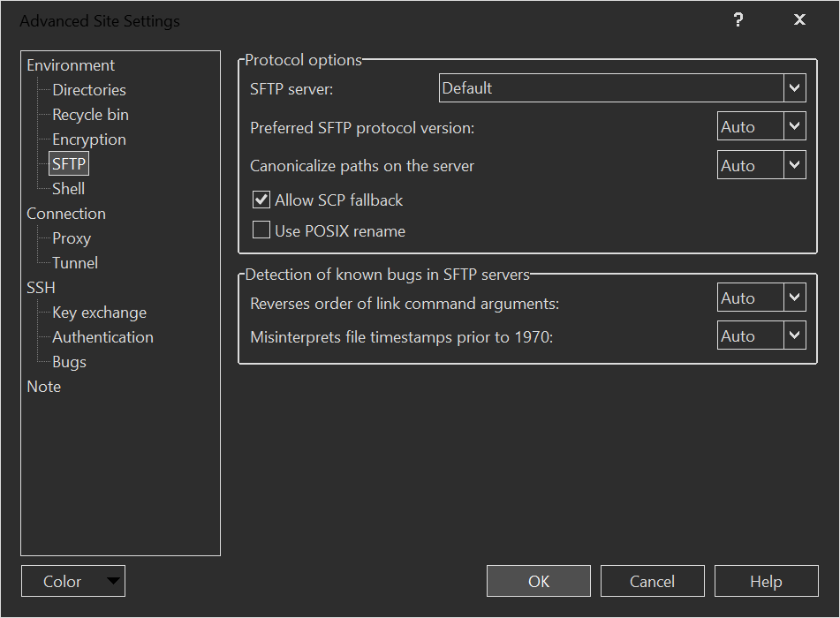840x618 pixels.
Task: Select Shell in the settings tree
Action: point(68,189)
